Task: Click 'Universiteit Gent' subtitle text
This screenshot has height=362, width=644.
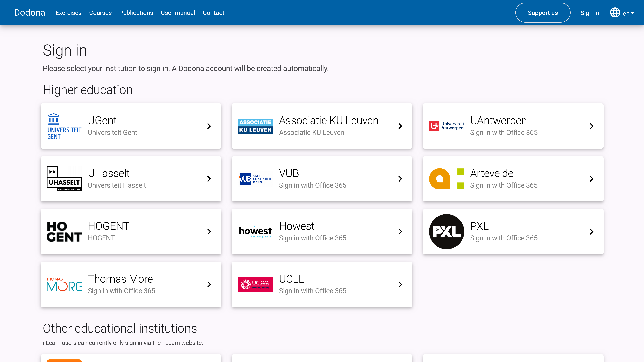Action: [x=113, y=132]
